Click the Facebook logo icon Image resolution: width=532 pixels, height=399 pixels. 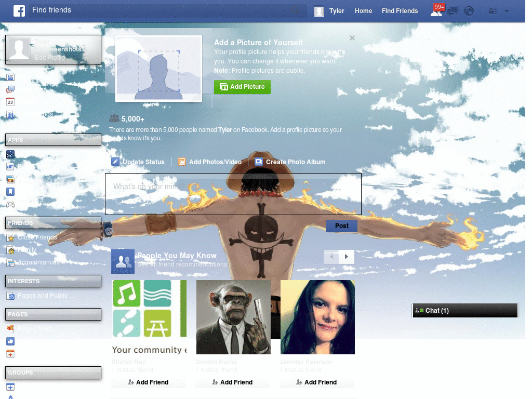click(19, 11)
